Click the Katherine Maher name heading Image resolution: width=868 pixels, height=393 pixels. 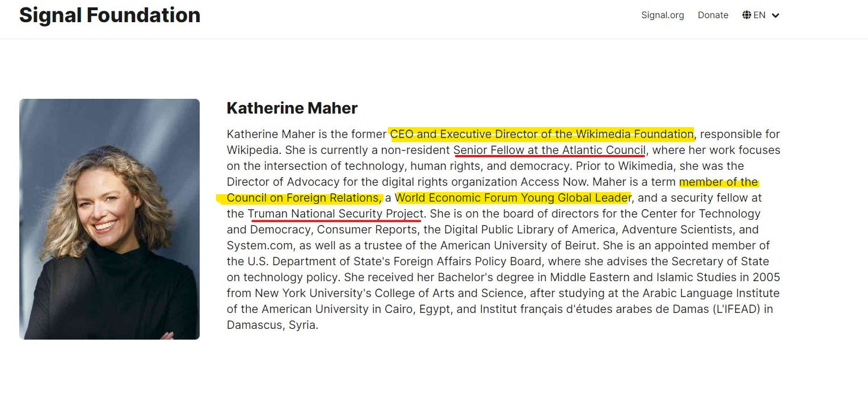292,108
